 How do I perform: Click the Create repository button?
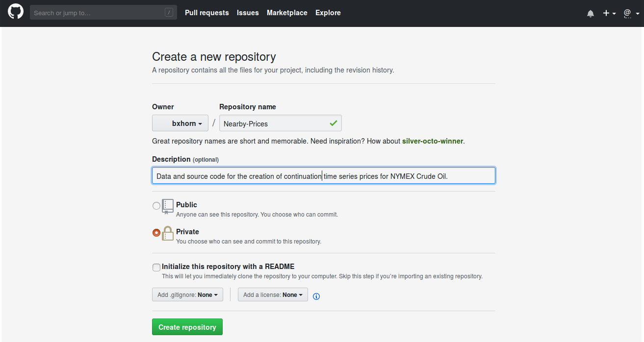(187, 326)
